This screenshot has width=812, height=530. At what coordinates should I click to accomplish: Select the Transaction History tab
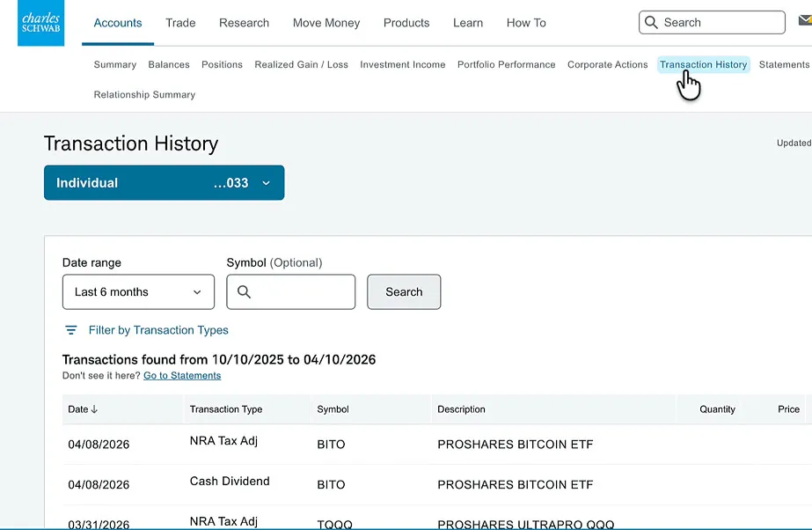point(703,64)
